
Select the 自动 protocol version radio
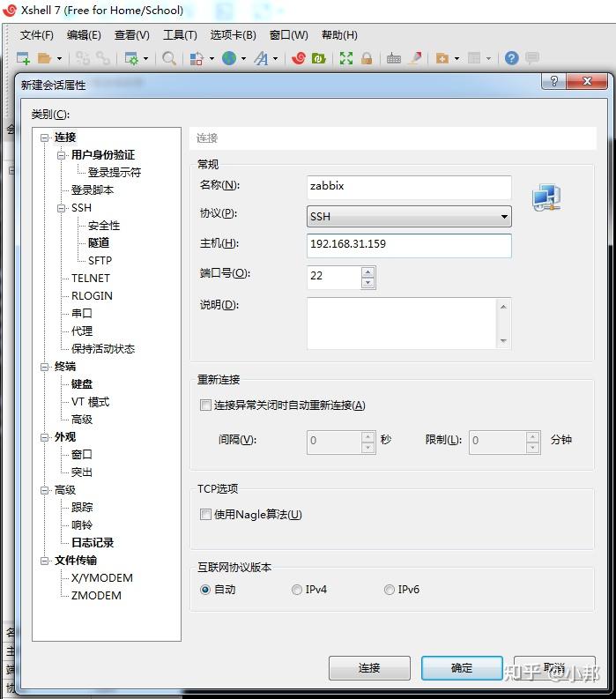click(x=205, y=590)
